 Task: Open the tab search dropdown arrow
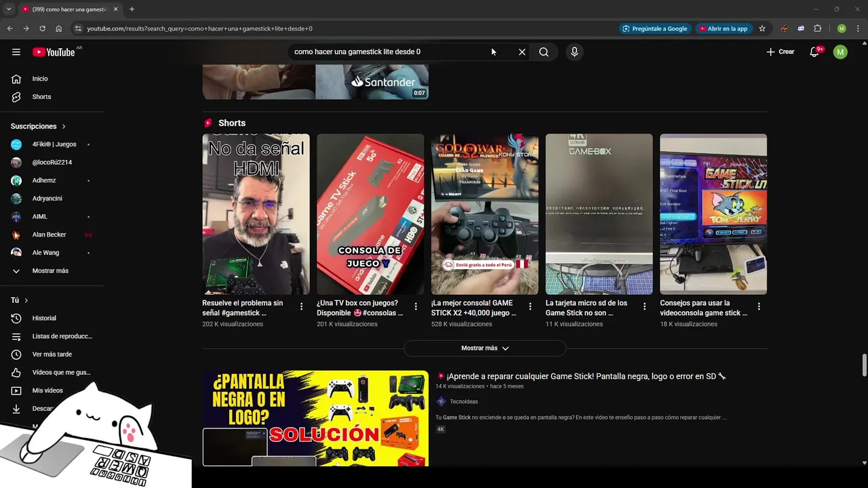8,9
